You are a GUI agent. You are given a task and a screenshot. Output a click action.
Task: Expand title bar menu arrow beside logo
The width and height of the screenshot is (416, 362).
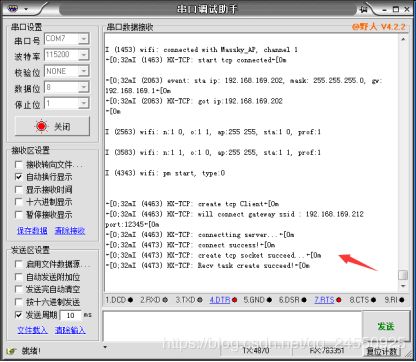[26, 9]
